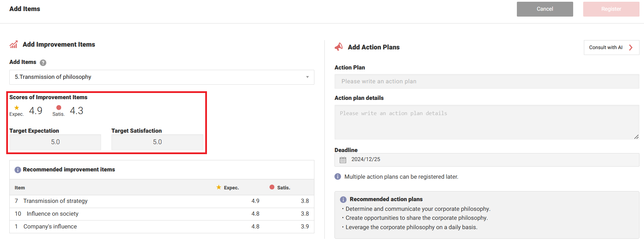Click the yellow star Expec. score icon
This screenshot has width=644, height=244.
[x=17, y=108]
